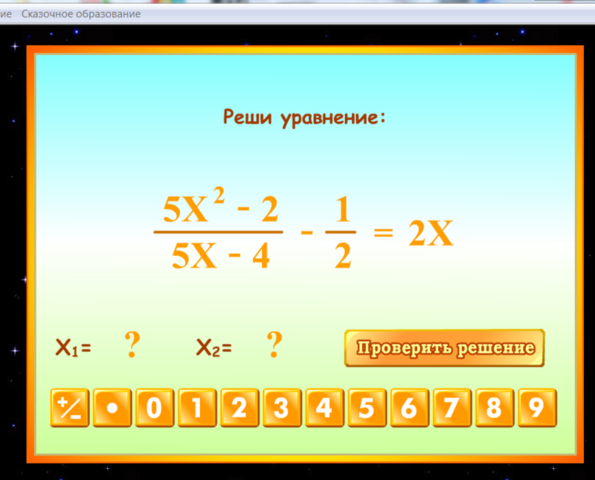Click the X1= label

73,348
